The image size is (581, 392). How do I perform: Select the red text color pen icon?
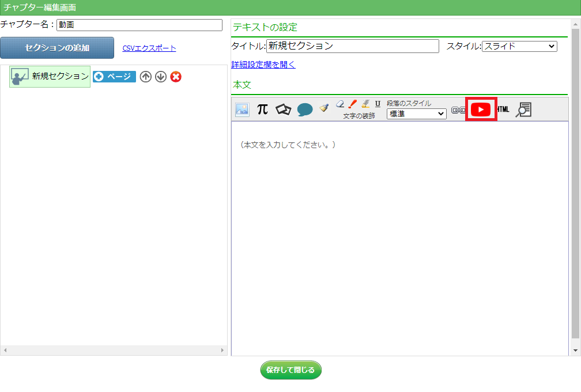click(353, 104)
